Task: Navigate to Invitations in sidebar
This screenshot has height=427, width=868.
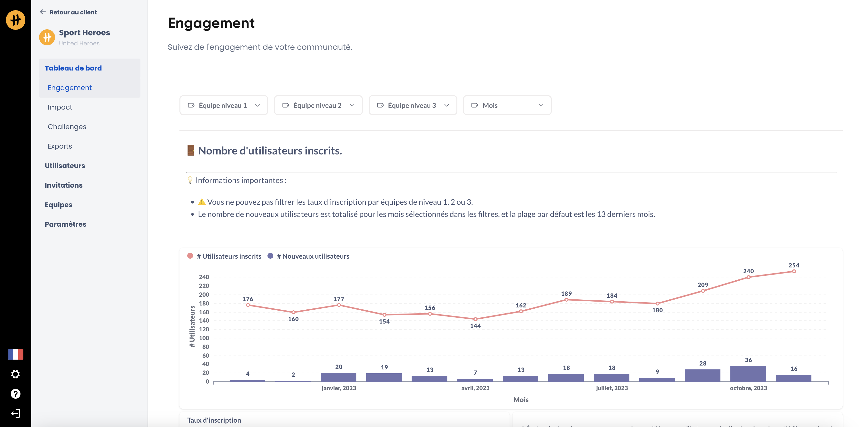Action: click(x=63, y=185)
